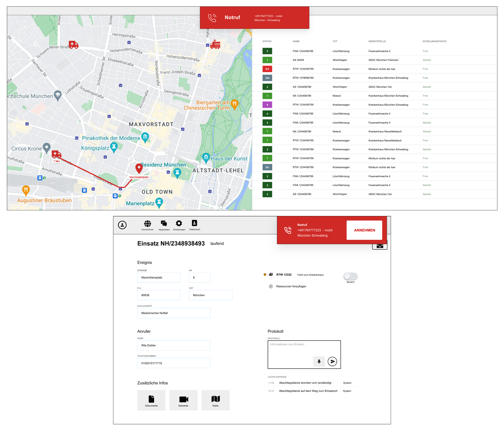
Task: Click red location pin NH/2348938493
Action: (x=139, y=168)
